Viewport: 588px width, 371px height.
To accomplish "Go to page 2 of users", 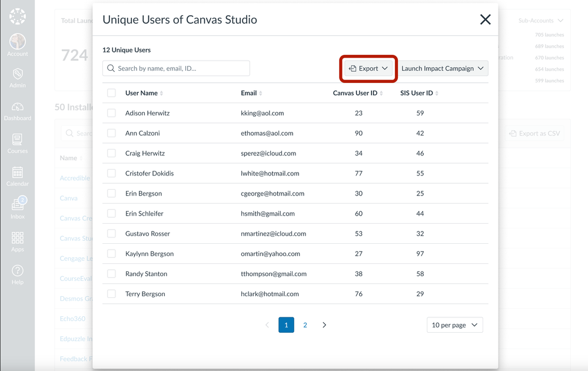I will pyautogui.click(x=305, y=325).
